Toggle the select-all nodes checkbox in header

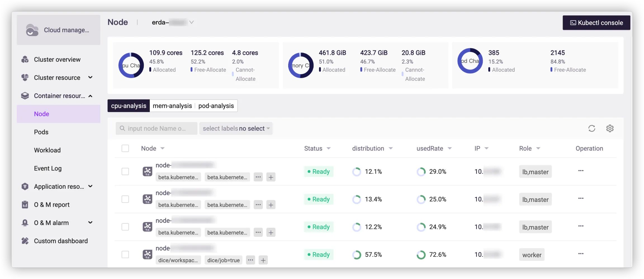(x=125, y=148)
